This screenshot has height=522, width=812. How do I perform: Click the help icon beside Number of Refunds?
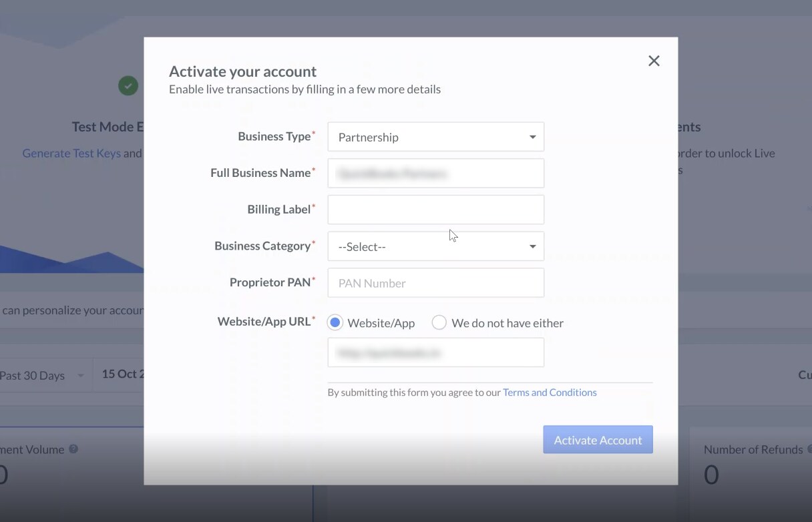tap(809, 449)
